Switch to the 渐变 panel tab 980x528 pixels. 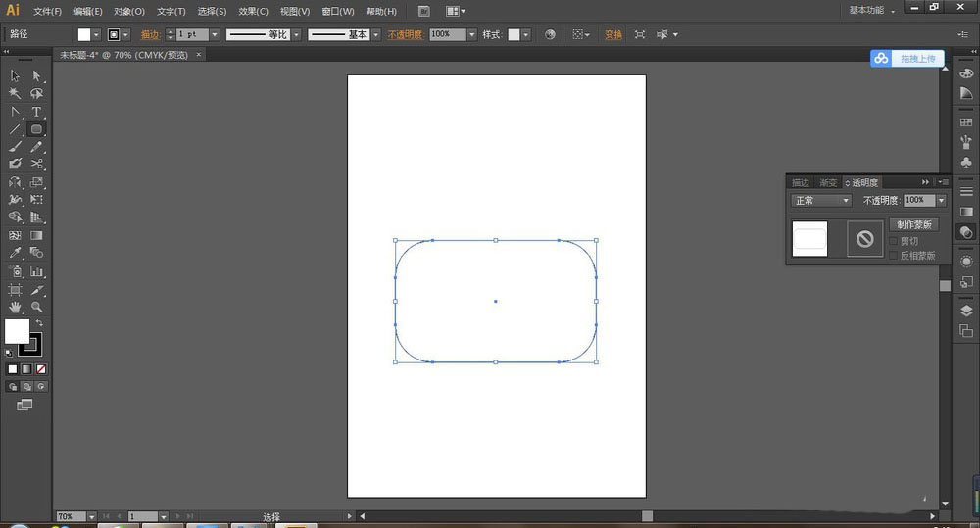(828, 182)
